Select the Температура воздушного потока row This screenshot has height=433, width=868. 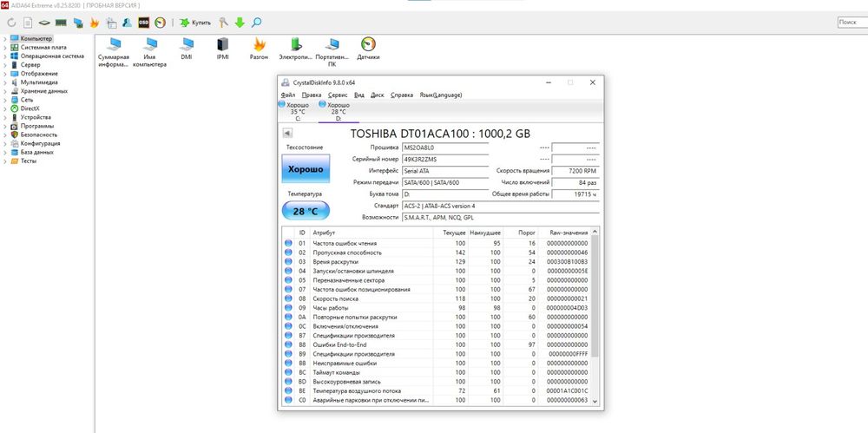[x=437, y=391]
